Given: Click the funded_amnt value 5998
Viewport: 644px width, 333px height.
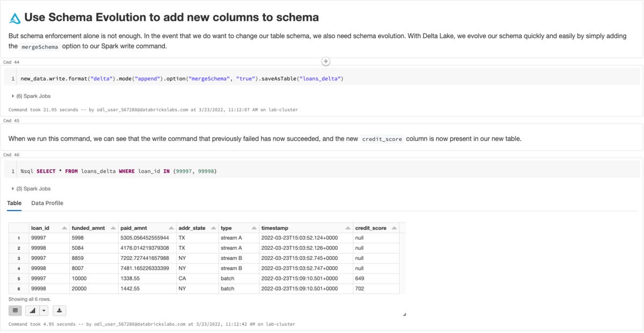Looking at the screenshot, I should [78, 238].
